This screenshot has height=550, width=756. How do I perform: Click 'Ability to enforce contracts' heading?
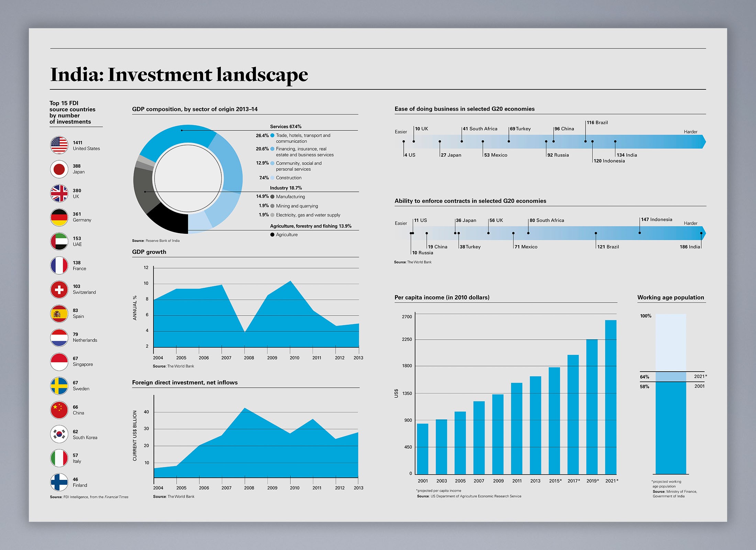point(470,201)
